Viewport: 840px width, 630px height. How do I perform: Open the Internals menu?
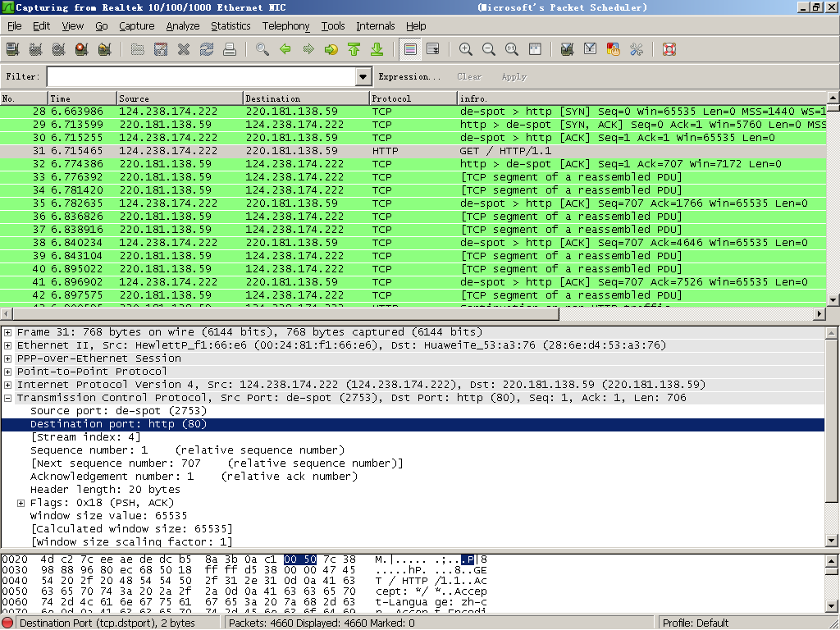point(375,25)
